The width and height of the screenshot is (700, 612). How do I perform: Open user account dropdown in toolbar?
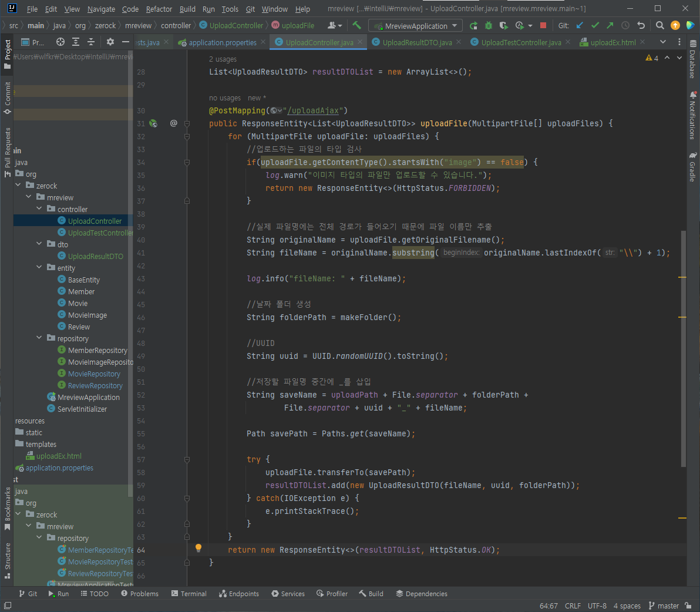[x=334, y=25]
